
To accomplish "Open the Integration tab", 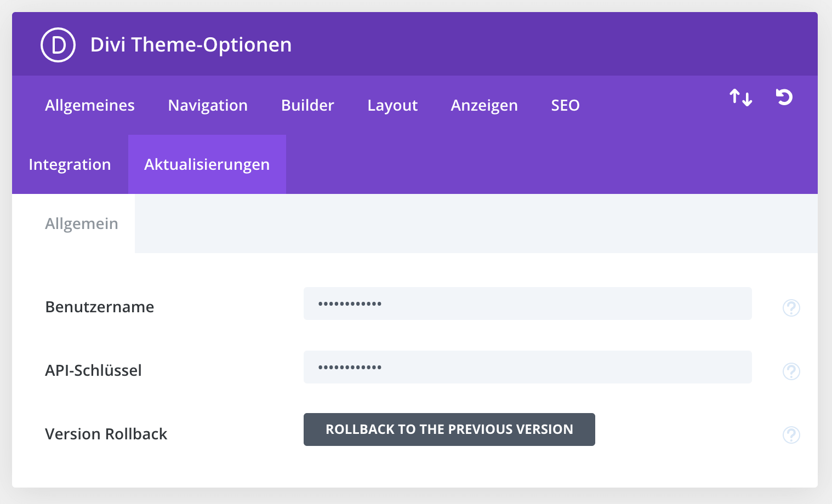I will coord(70,164).
